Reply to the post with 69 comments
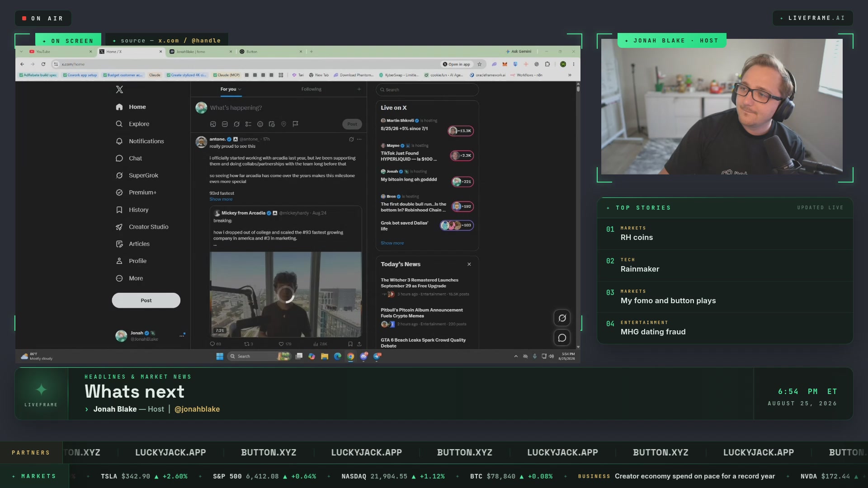868x488 pixels. pyautogui.click(x=215, y=344)
